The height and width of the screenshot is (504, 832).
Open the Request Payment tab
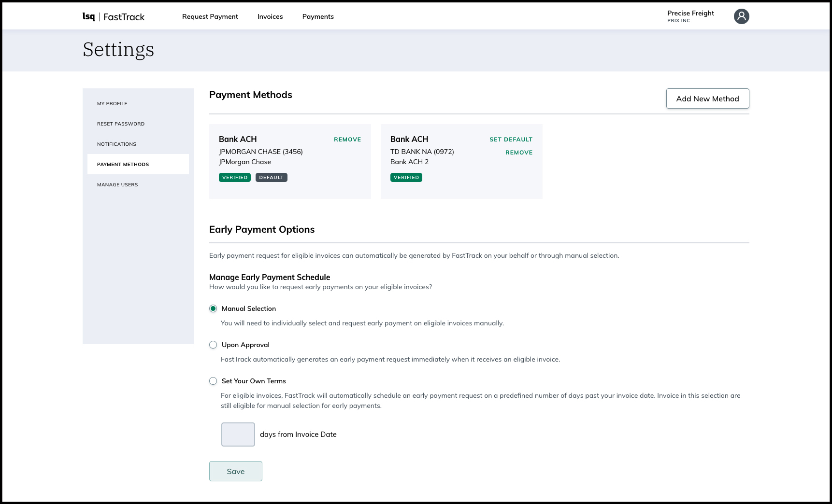coord(210,16)
